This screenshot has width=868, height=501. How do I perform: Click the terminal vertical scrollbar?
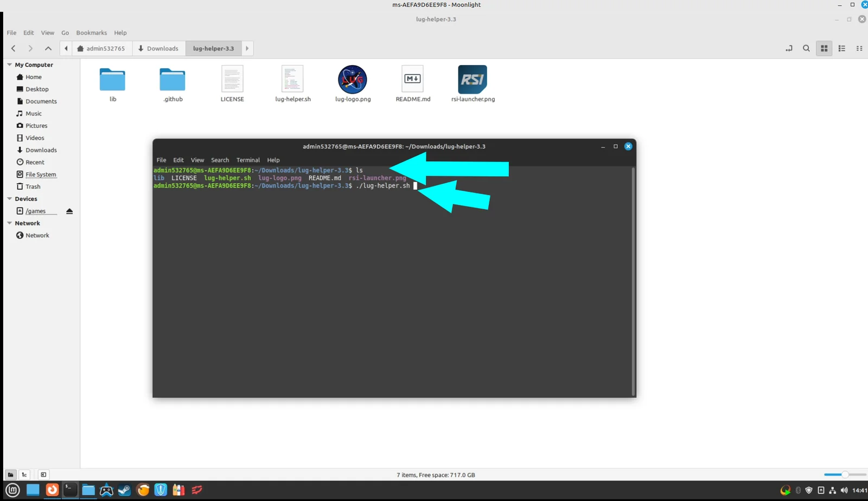633,281
